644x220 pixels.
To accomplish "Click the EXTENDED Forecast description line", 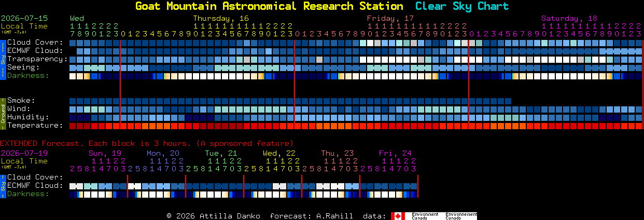I will click(x=147, y=143).
